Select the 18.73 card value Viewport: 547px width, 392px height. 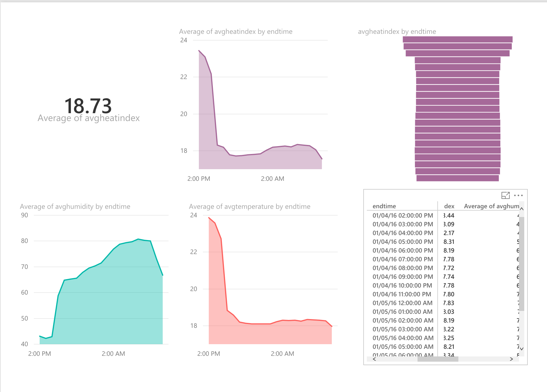click(88, 106)
